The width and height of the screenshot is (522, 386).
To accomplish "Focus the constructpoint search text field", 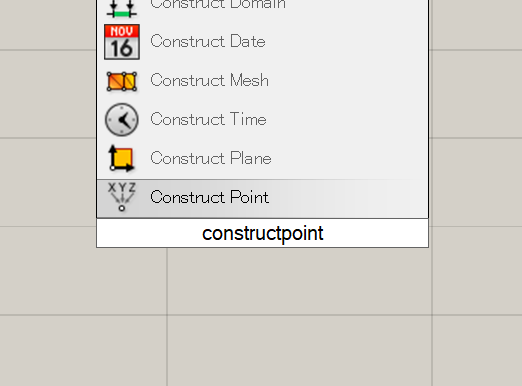I will 262,233.
